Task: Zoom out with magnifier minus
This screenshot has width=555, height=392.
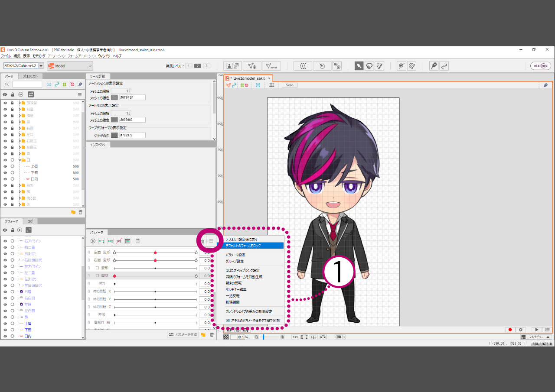Action: [x=256, y=337]
